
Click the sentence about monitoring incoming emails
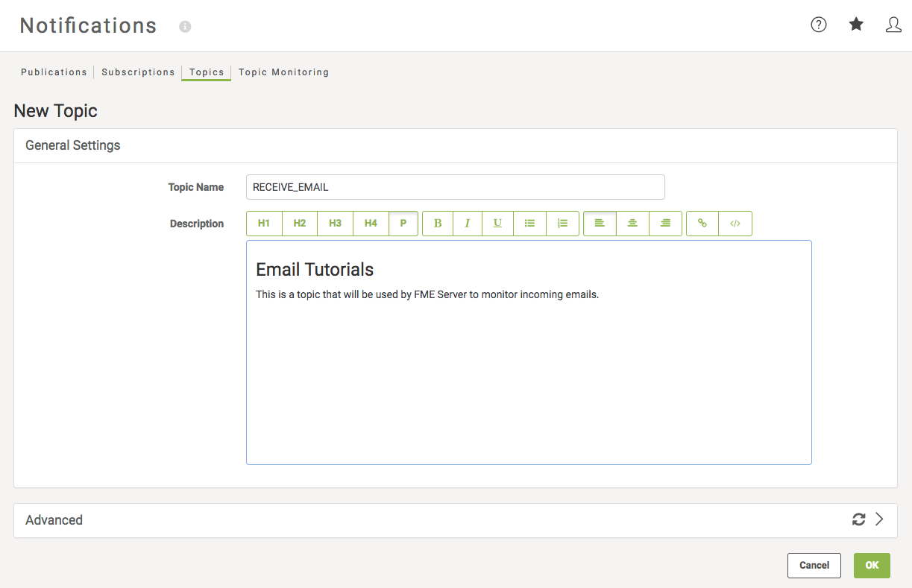427,294
